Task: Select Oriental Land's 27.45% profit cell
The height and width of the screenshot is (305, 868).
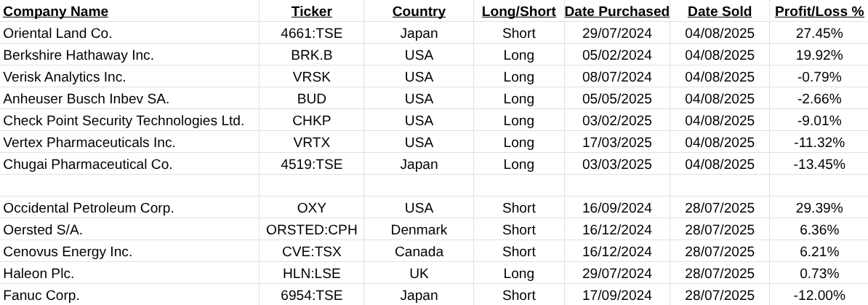Action: (x=819, y=33)
